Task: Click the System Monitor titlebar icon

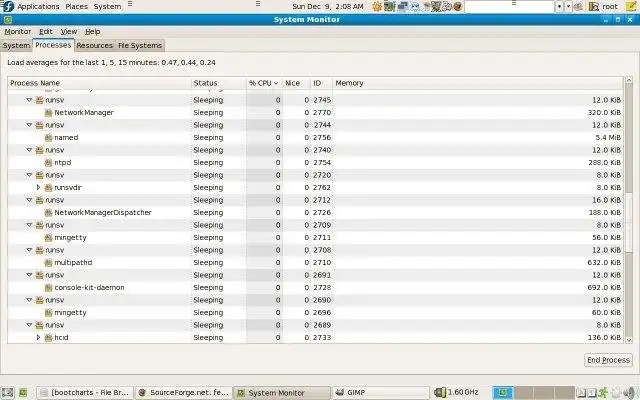Action: point(7,20)
